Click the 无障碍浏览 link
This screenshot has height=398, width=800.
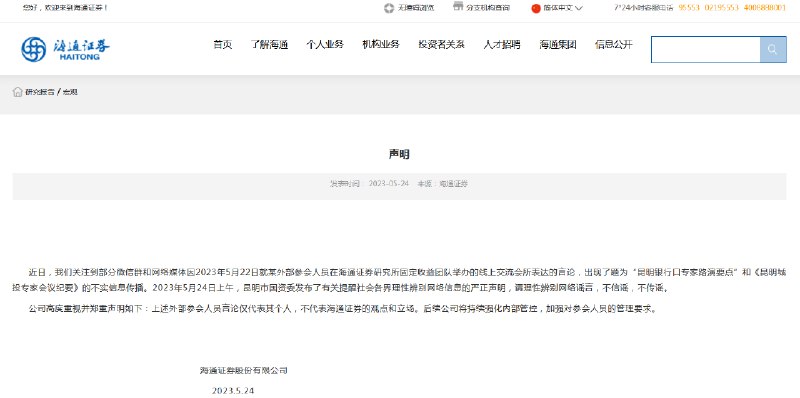[416, 8]
